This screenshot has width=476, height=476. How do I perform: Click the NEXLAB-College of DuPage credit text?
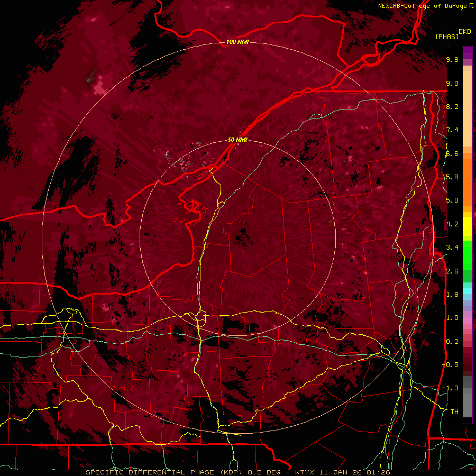422,6
